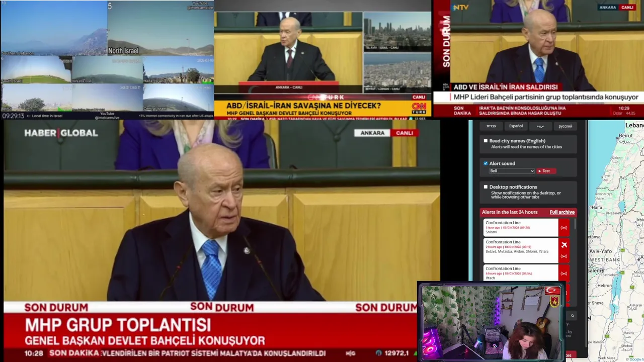Viewport: 644px width, 362px height.
Task: Select the streamer webcam overlay
Action: pyautogui.click(x=491, y=322)
